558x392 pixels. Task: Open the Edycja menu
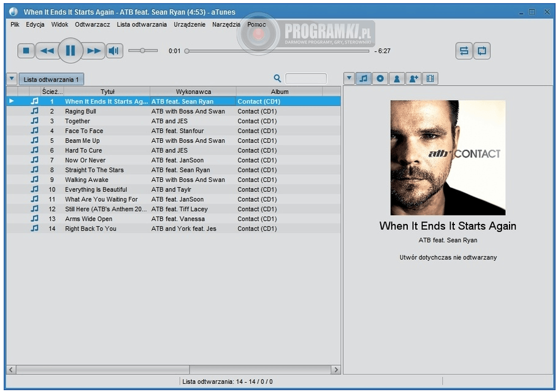click(35, 25)
